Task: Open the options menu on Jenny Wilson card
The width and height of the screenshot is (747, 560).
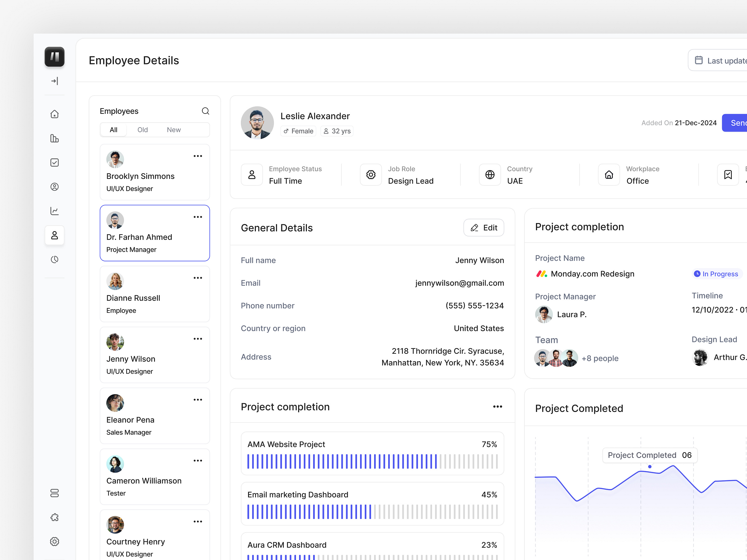Action: click(x=198, y=338)
